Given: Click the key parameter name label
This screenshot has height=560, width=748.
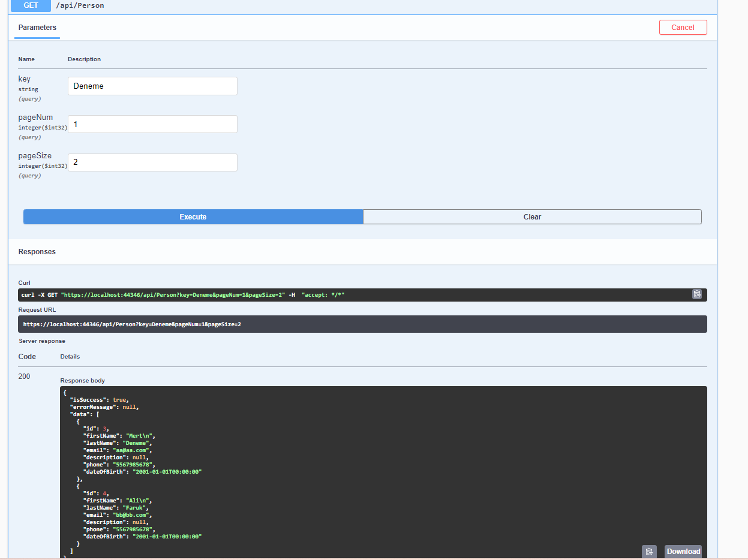Looking at the screenshot, I should point(24,79).
